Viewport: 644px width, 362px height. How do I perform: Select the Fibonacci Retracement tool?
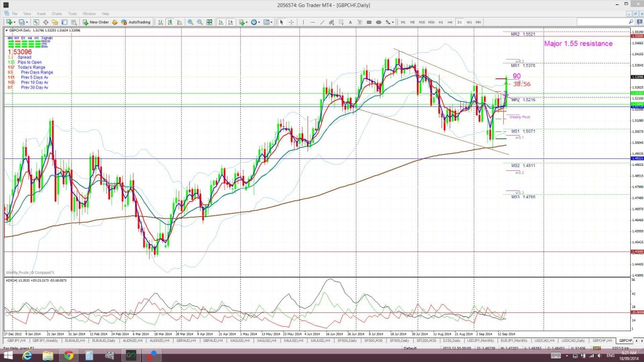pos(341,22)
